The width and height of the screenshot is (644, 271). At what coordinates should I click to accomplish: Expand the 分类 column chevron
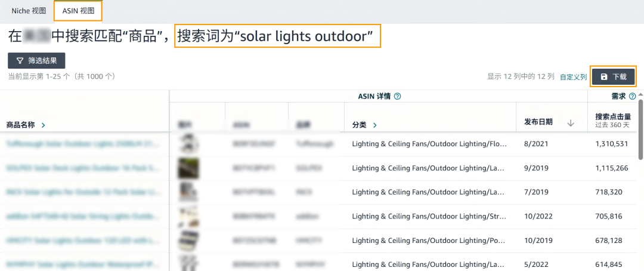click(x=374, y=125)
